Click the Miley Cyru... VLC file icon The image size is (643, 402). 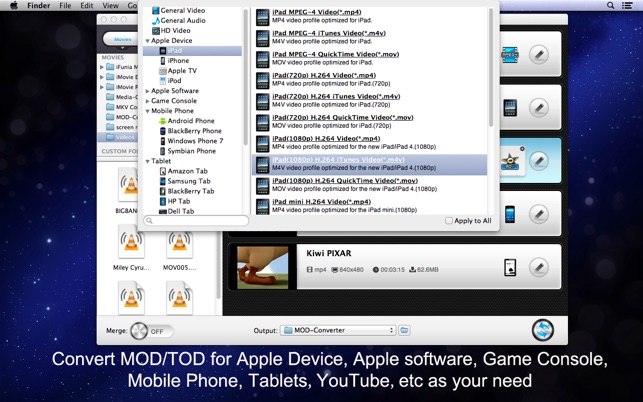click(131, 242)
